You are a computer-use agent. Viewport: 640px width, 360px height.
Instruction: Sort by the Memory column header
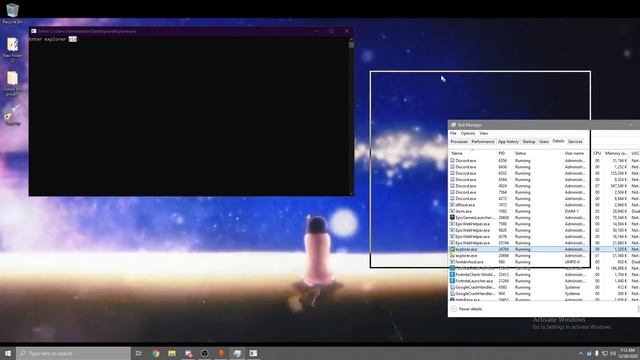coord(616,153)
